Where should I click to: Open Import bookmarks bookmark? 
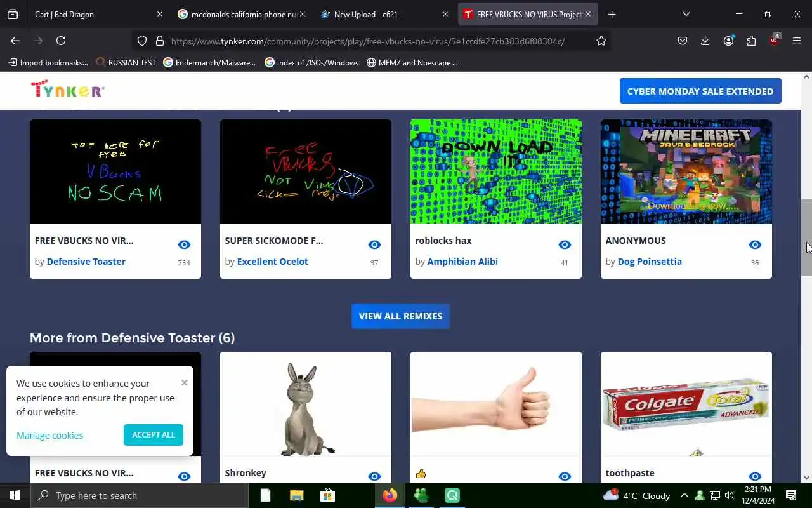(48, 62)
